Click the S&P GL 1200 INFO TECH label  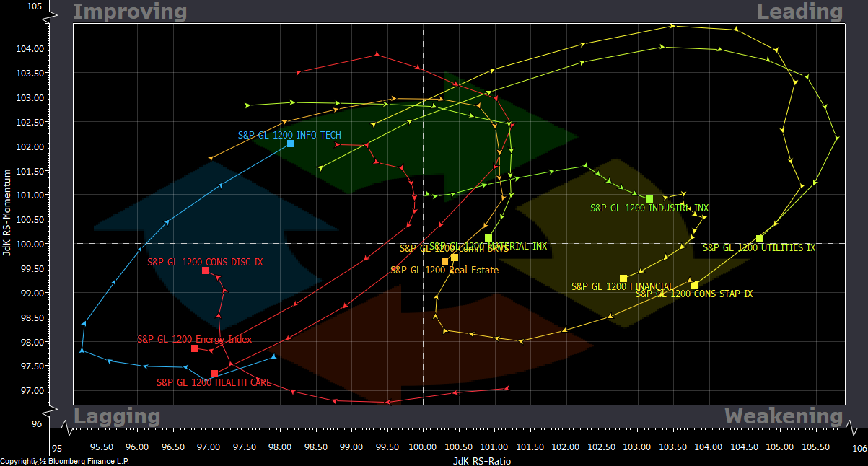pyautogui.click(x=289, y=135)
